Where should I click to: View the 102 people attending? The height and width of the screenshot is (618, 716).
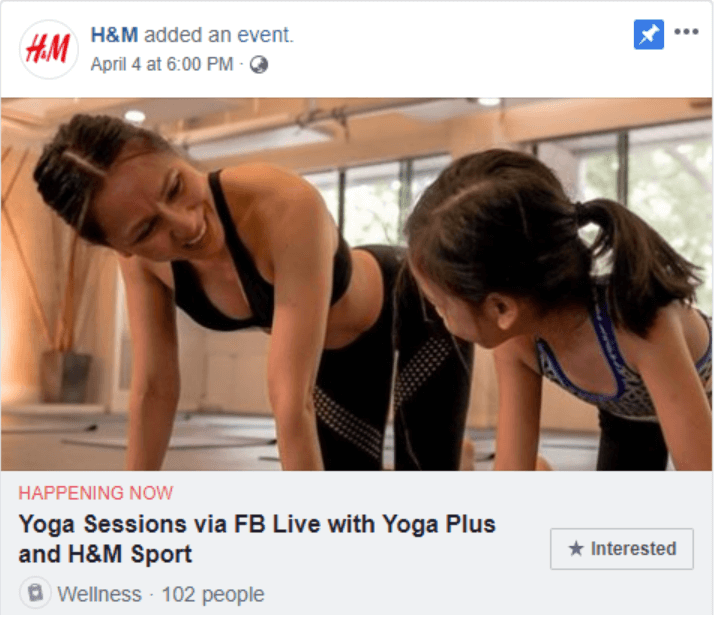[x=213, y=595]
